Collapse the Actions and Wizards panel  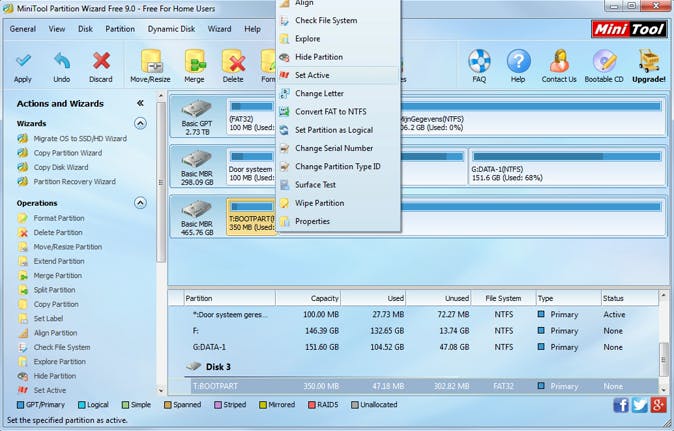pos(140,103)
